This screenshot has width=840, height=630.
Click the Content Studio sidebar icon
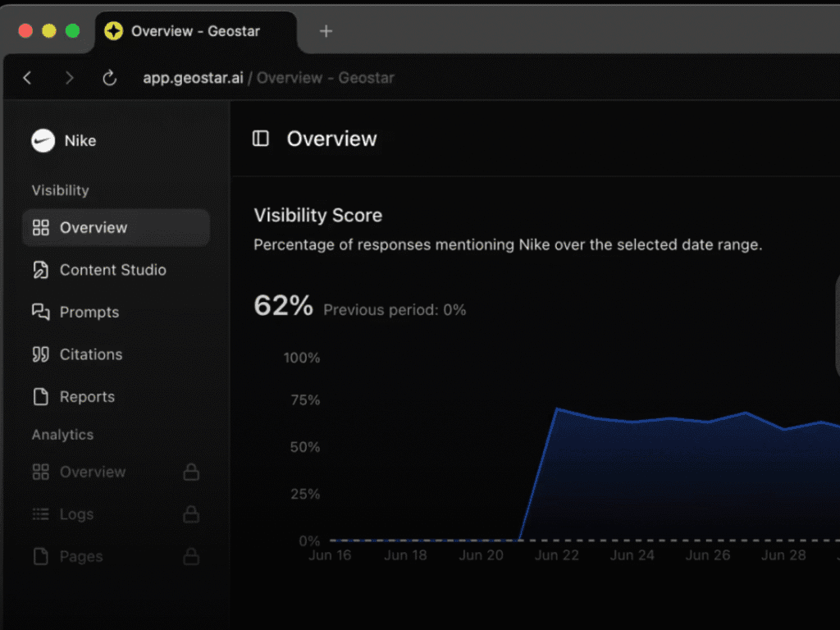click(40, 270)
